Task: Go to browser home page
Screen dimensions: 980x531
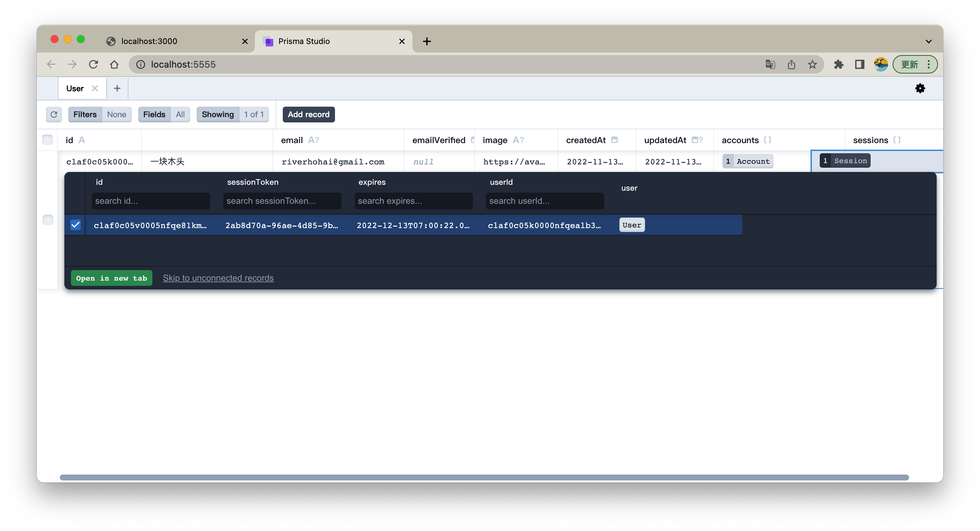Action: pyautogui.click(x=114, y=64)
